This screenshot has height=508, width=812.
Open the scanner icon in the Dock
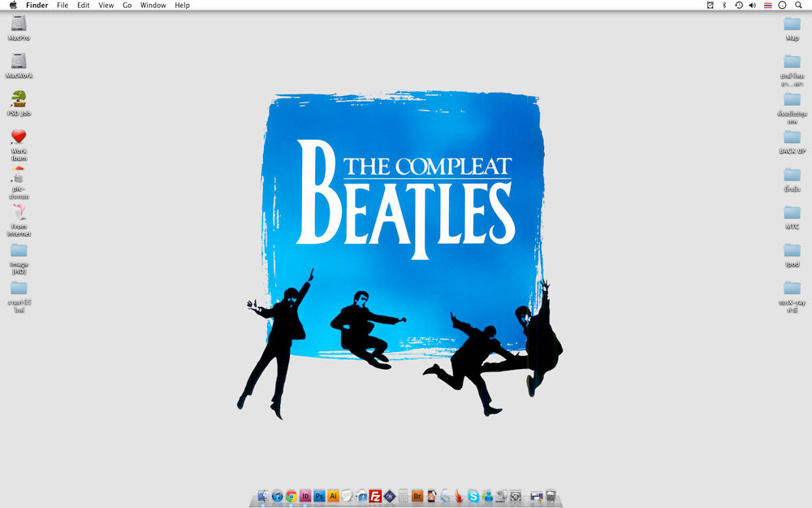click(445, 496)
